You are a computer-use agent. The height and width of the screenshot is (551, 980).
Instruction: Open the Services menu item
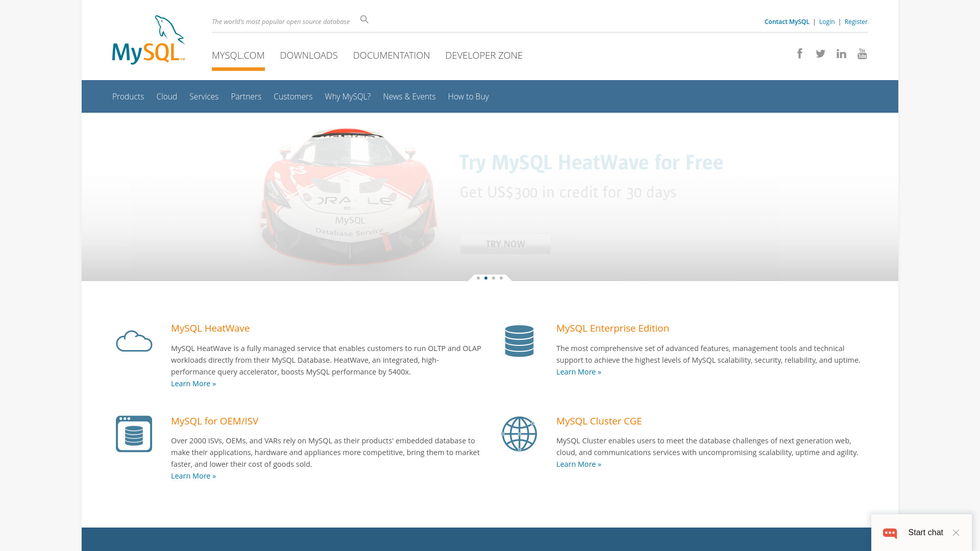point(204,96)
